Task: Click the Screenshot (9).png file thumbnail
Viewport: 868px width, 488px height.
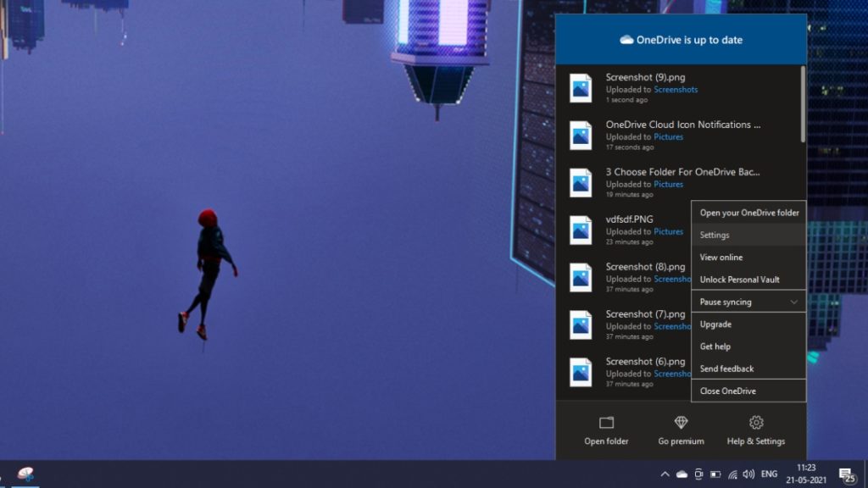Action: coord(581,88)
